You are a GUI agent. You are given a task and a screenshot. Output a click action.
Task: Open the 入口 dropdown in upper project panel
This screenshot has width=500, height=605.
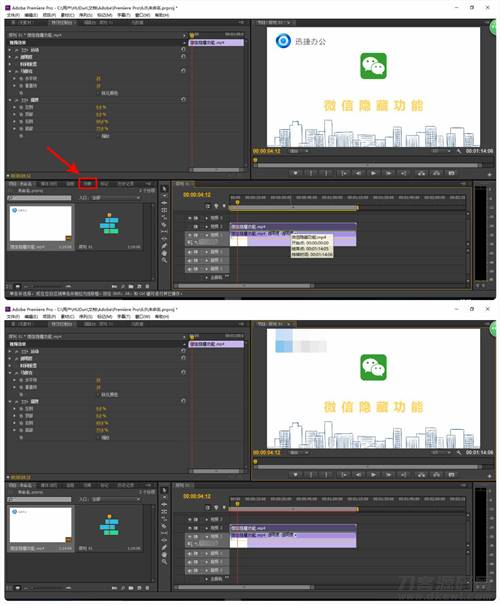pyautogui.click(x=115, y=198)
